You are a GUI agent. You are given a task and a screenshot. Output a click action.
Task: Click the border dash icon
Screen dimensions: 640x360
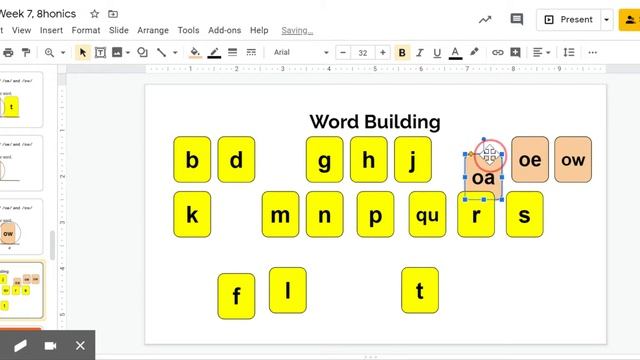[x=251, y=52]
